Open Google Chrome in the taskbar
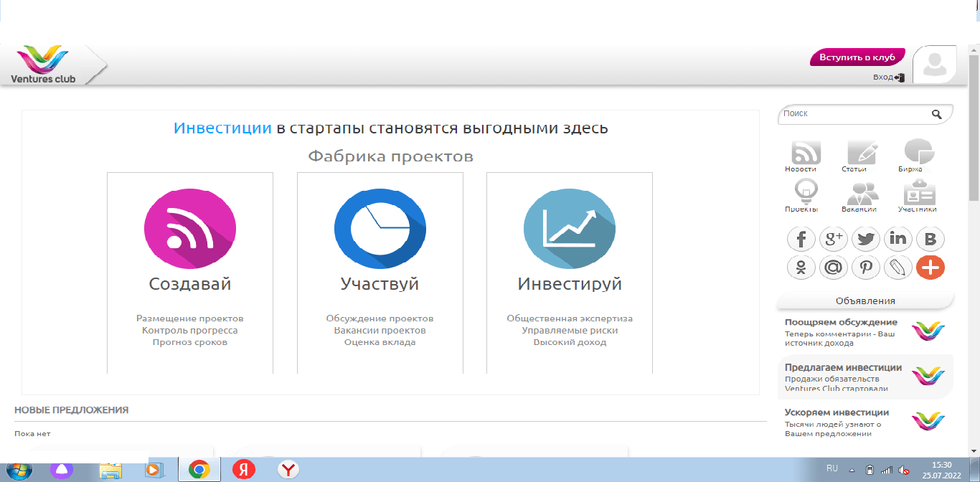This screenshot has width=980, height=482. point(199,470)
